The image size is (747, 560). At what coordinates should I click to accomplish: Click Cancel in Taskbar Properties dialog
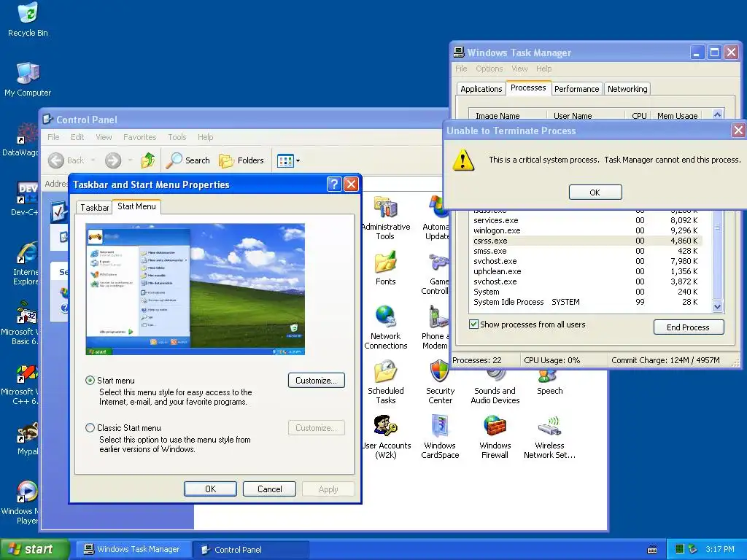tap(270, 489)
